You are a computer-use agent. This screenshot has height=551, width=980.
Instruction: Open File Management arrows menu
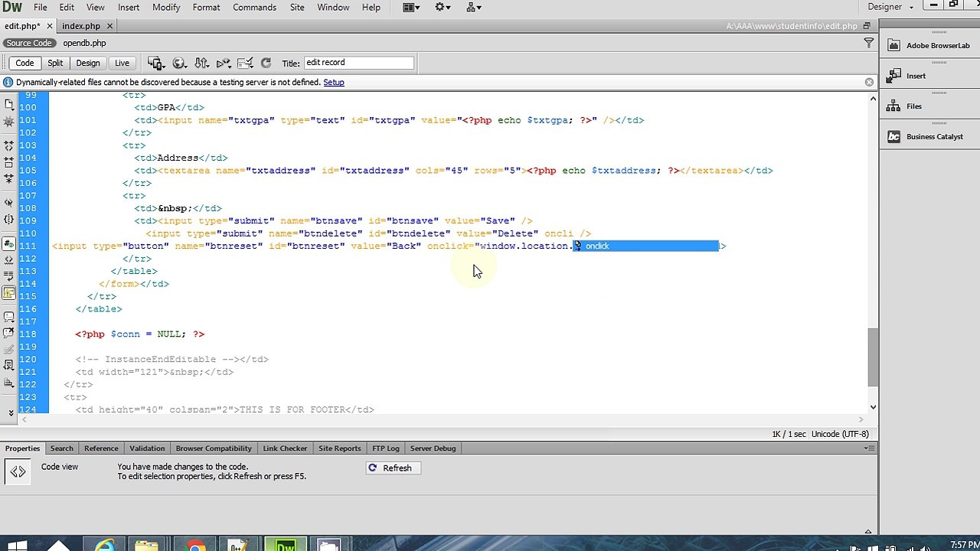click(x=202, y=63)
